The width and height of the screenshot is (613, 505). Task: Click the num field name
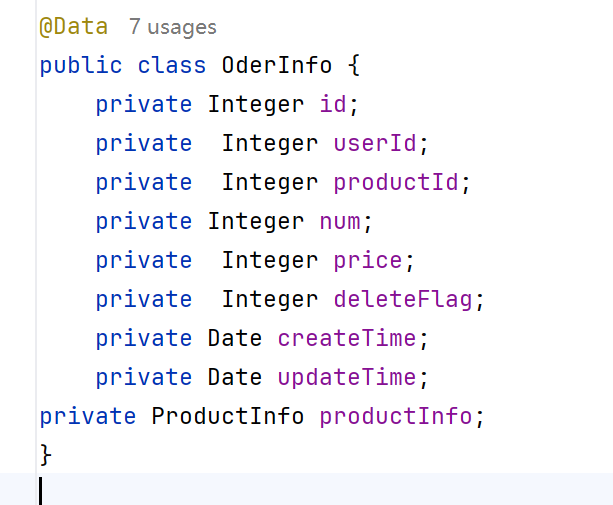point(340,221)
